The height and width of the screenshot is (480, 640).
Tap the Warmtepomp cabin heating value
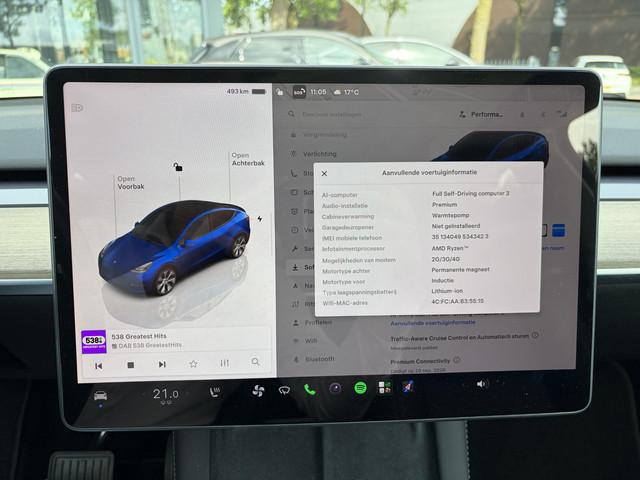pyautogui.click(x=451, y=215)
